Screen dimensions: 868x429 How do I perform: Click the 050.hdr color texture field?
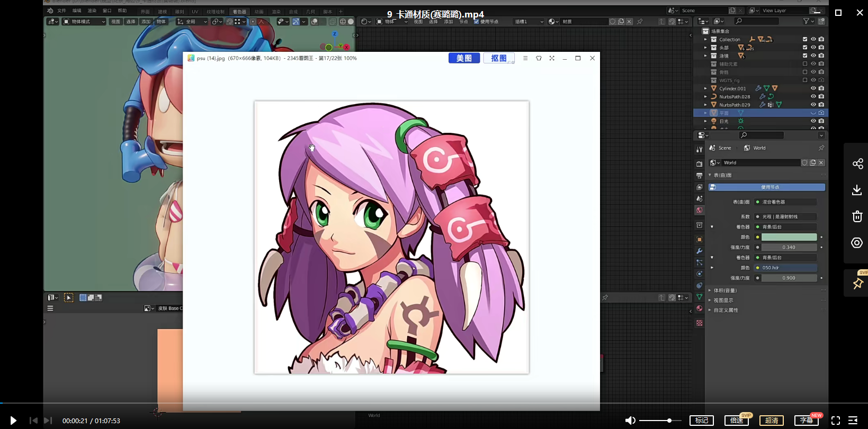click(x=786, y=268)
